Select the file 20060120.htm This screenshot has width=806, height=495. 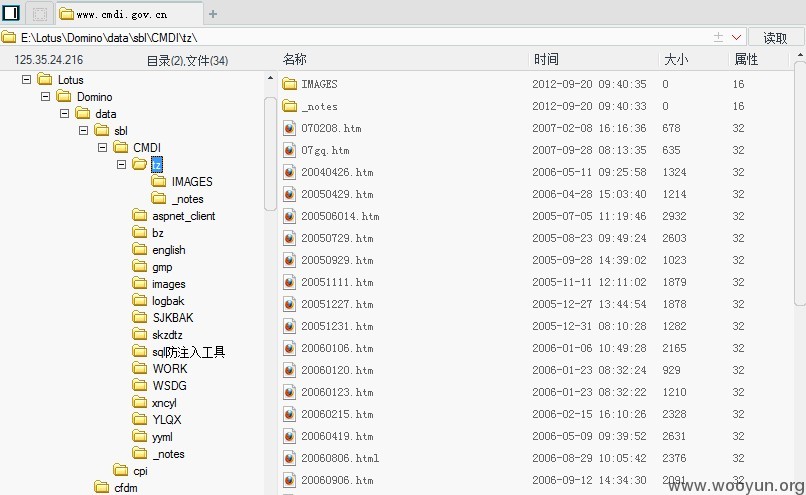click(337, 371)
